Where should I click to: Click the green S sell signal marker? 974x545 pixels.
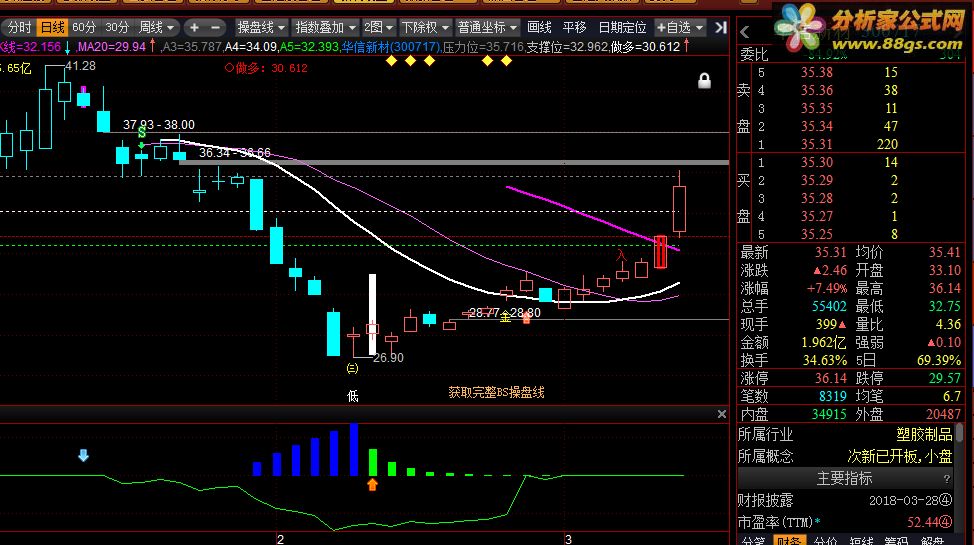(x=142, y=132)
